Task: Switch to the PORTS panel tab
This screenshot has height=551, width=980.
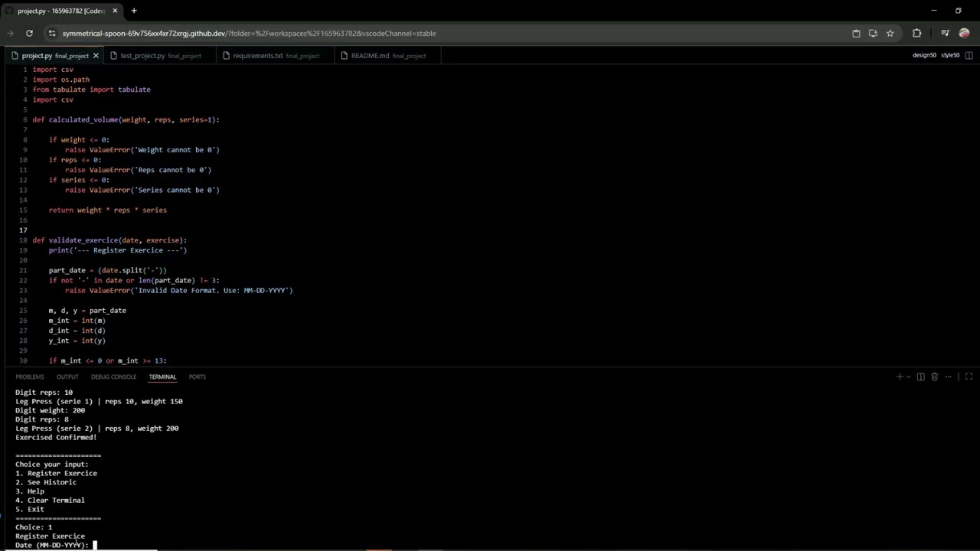Action: [197, 377]
